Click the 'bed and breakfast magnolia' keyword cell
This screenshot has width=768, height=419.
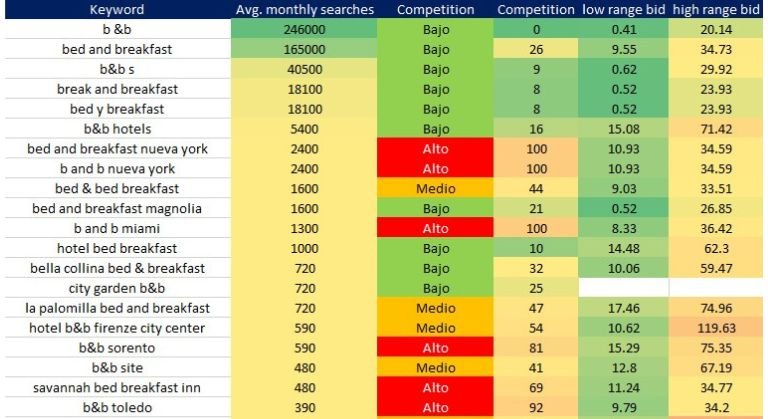[x=116, y=208]
